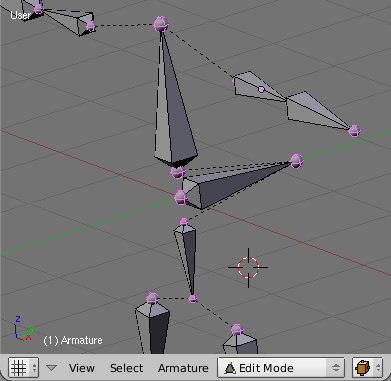Open the Armature menu
391x381 pixels.
pos(183,368)
